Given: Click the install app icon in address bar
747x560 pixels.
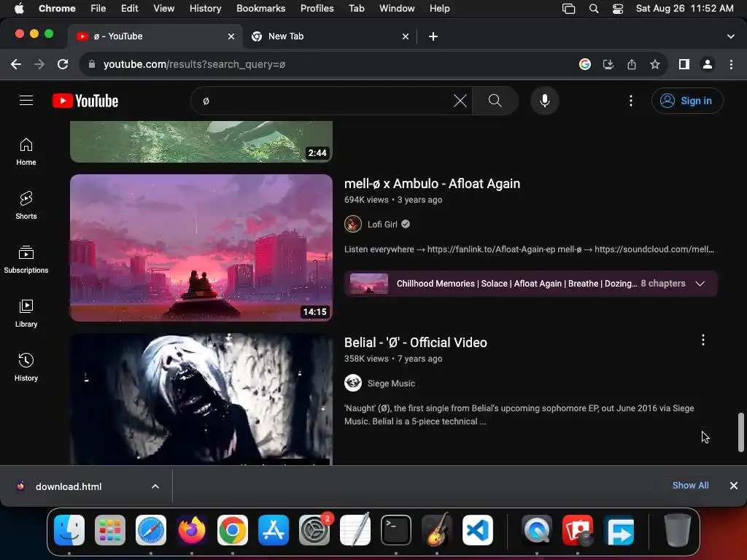Looking at the screenshot, I should [608, 64].
